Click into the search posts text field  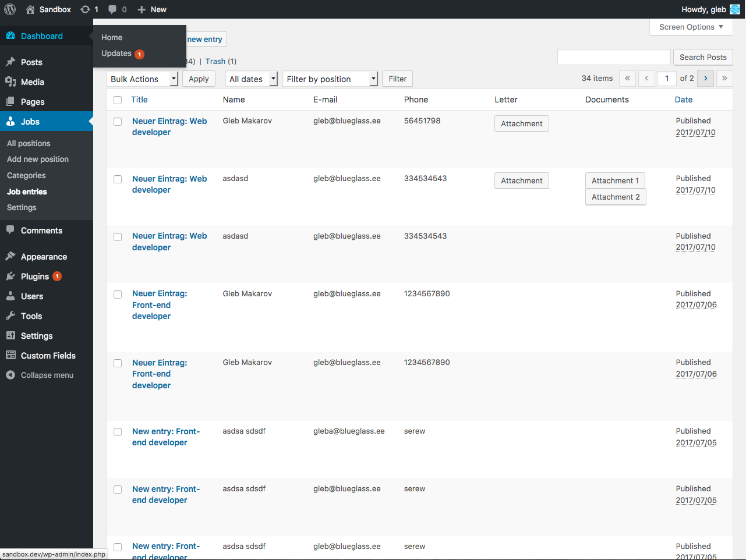(614, 57)
